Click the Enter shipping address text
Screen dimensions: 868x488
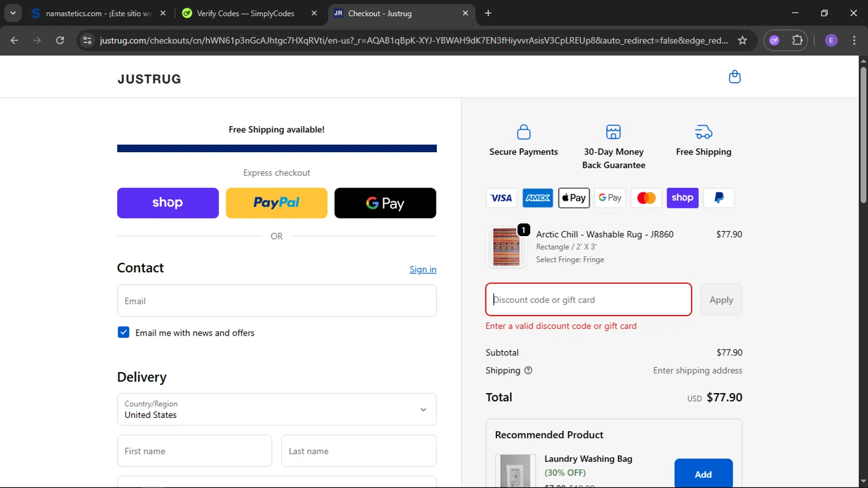pyautogui.click(x=698, y=370)
